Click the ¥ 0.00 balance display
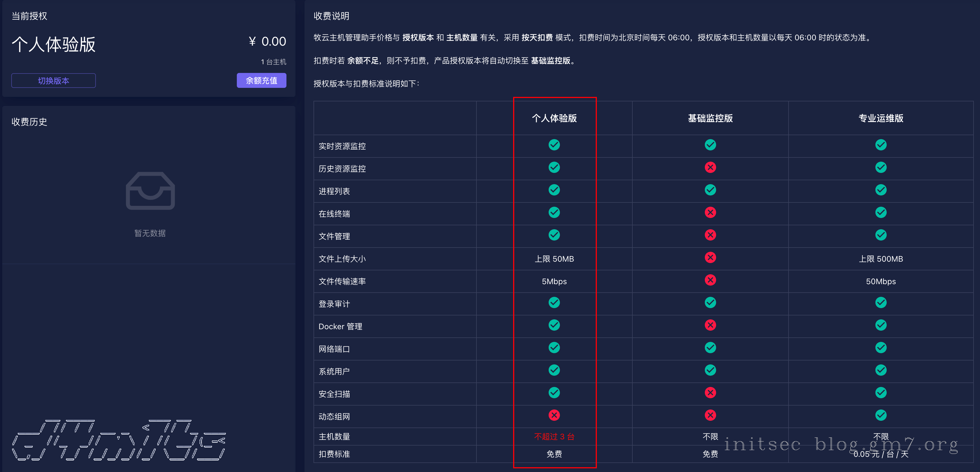 (267, 41)
